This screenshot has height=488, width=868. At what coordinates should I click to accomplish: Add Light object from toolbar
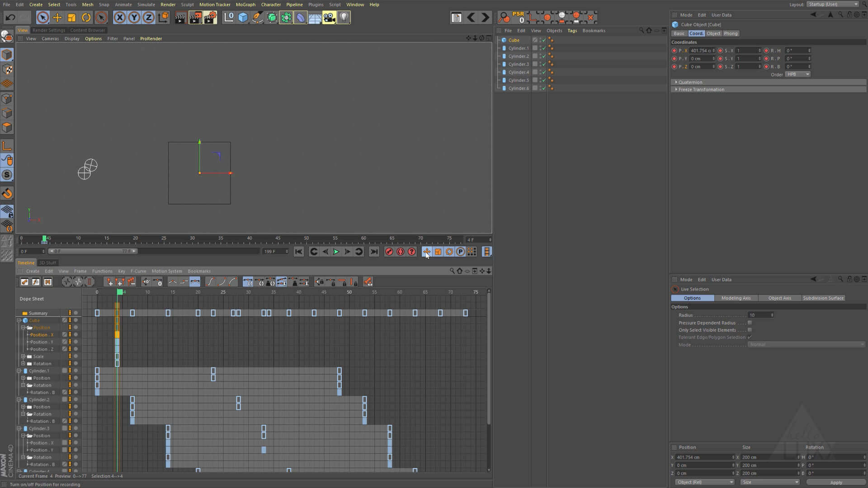point(344,18)
